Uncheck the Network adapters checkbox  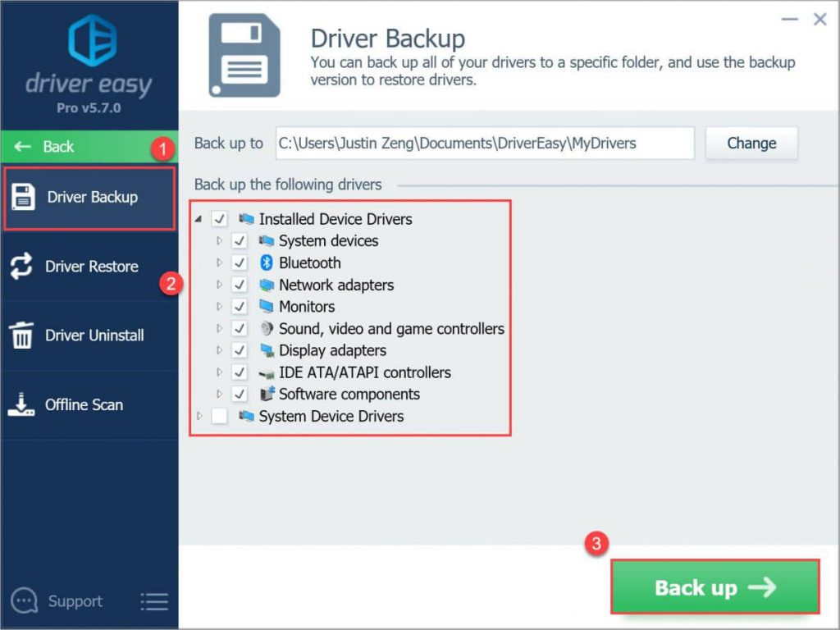coord(239,285)
